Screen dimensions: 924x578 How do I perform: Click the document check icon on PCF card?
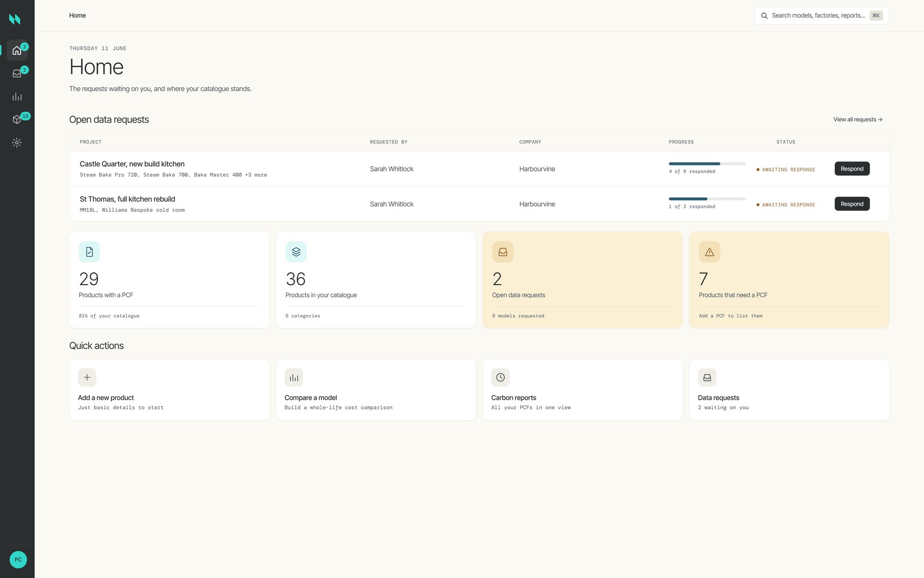pyautogui.click(x=89, y=252)
